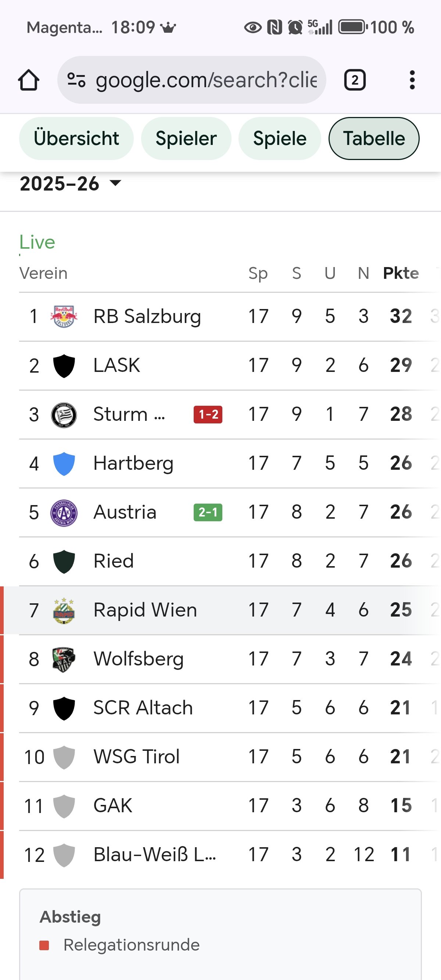441x980 pixels.
Task: Tap the address bar URL field
Action: point(206,80)
